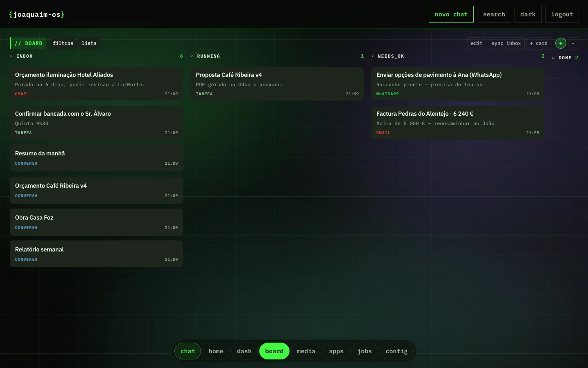588x368 pixels.
Task: Click the minus icon beside the plus circle
Action: (573, 43)
